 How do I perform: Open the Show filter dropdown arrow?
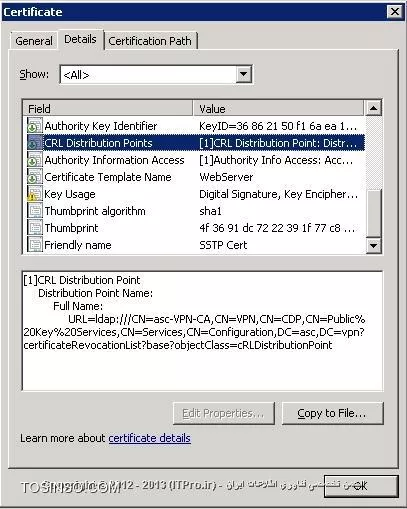244,74
